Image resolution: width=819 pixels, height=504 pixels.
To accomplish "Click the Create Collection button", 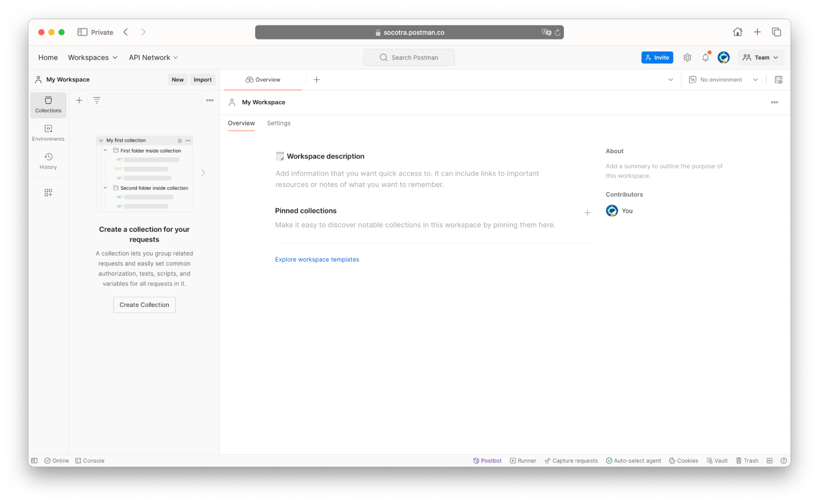I will tap(144, 305).
